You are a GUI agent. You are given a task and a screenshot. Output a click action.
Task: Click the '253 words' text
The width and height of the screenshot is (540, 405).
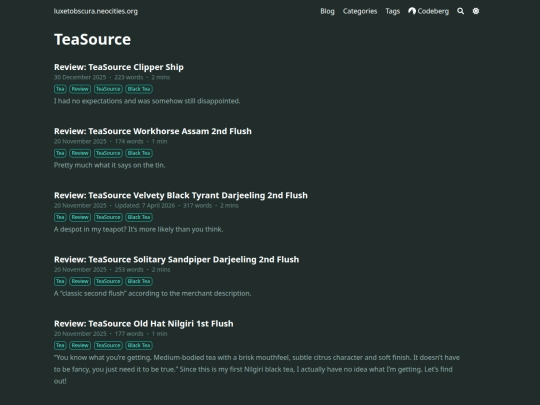[x=129, y=270]
